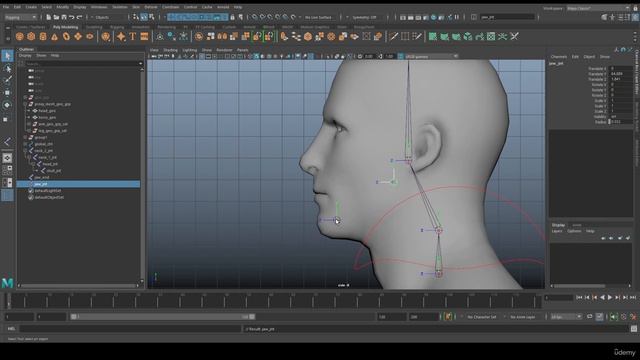Toggle the selection lock icon in status line
The height and width of the screenshot is (360, 640).
pyautogui.click(x=233, y=17)
